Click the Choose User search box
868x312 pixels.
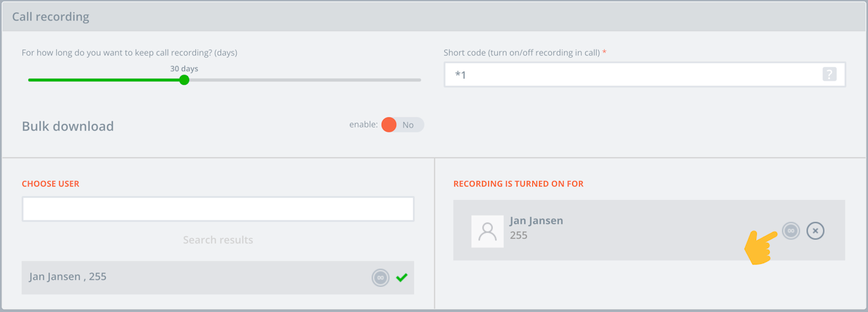coord(218,209)
